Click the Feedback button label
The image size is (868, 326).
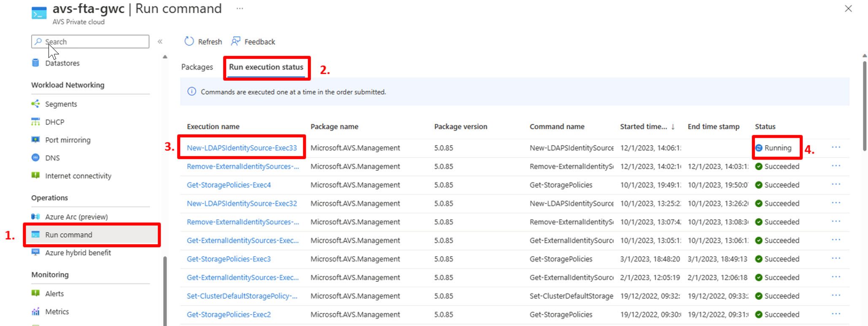260,42
